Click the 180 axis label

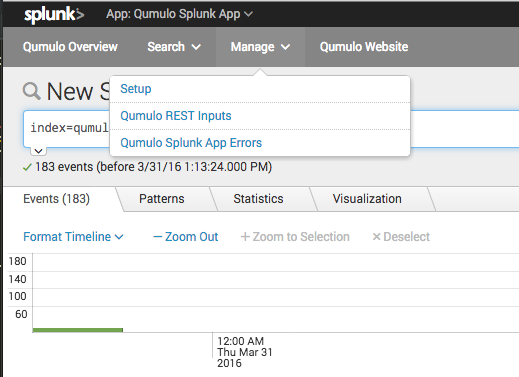pos(17,261)
